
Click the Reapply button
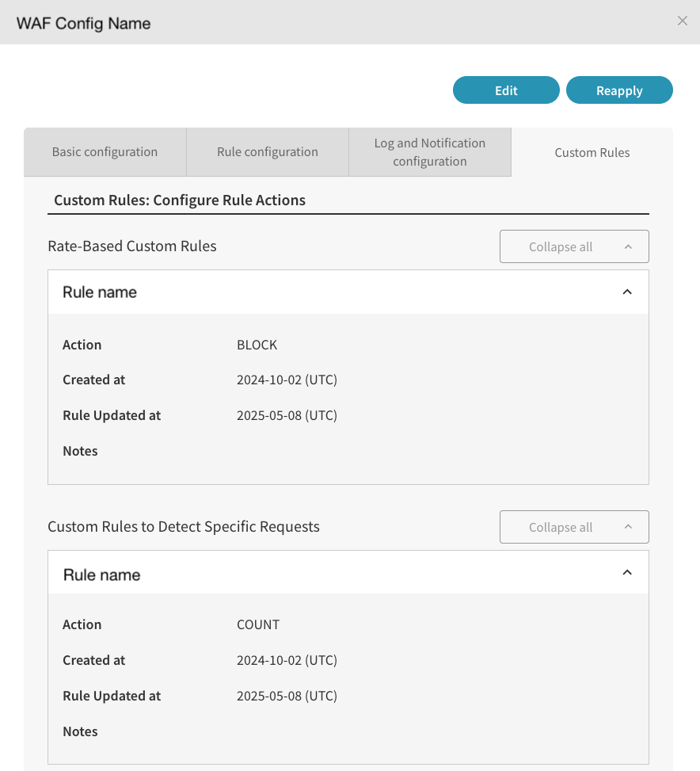619,90
